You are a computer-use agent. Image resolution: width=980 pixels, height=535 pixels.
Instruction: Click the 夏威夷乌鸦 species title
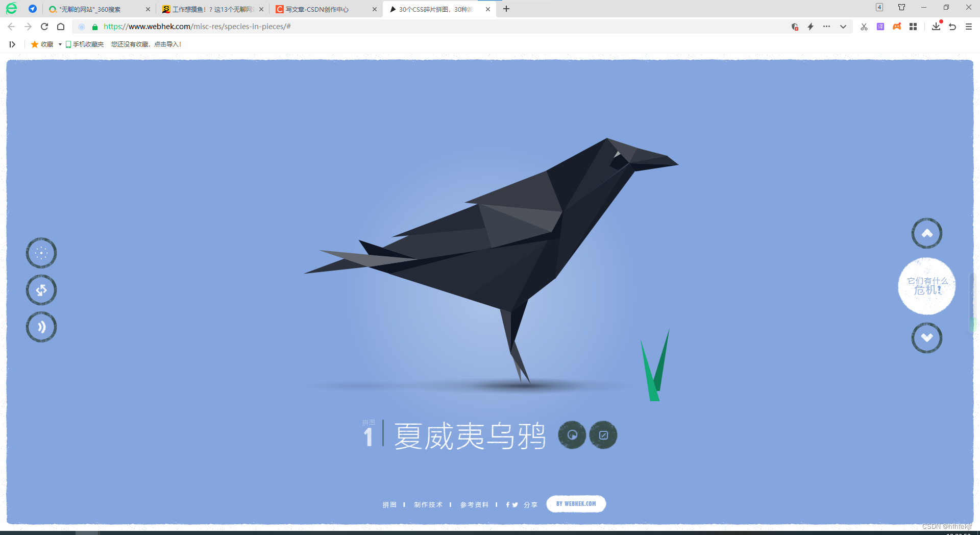tap(470, 436)
